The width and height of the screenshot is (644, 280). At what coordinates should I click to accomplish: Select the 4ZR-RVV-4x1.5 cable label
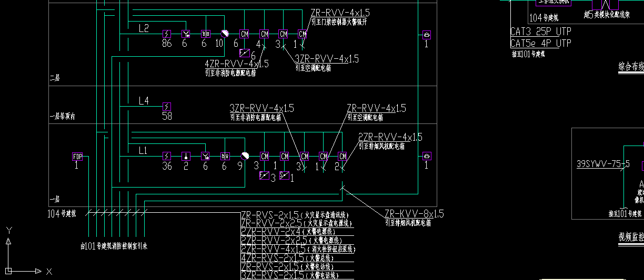click(237, 64)
